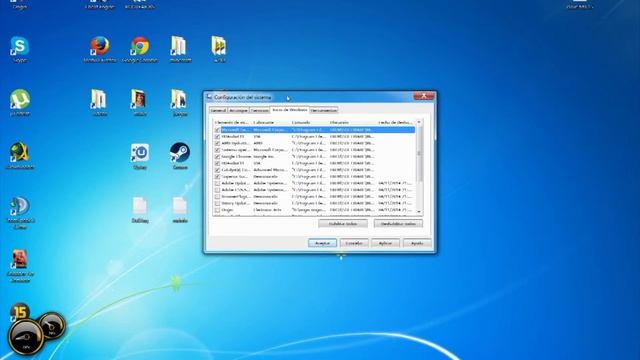The height and width of the screenshot is (360, 640).
Task: Click Aceptar to confirm changes
Action: pos(322,243)
